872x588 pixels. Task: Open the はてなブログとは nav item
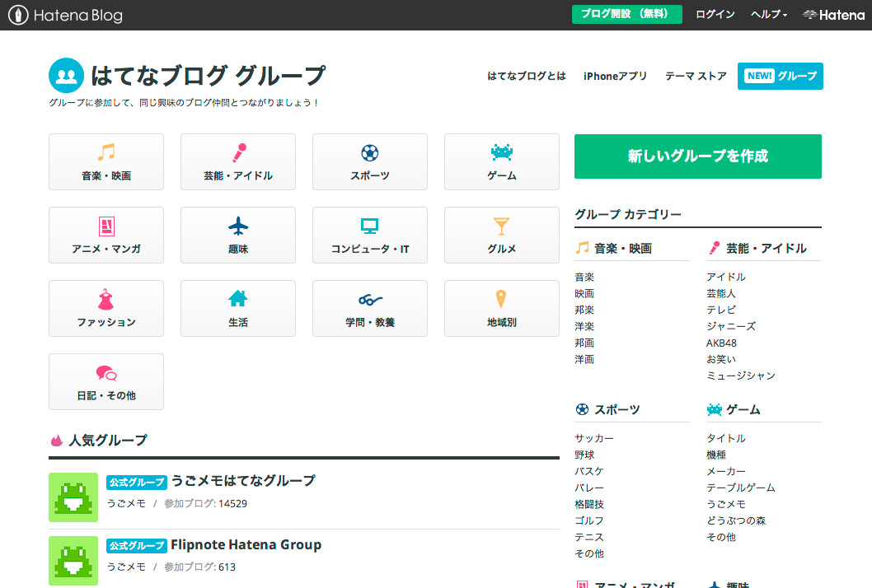[527, 76]
